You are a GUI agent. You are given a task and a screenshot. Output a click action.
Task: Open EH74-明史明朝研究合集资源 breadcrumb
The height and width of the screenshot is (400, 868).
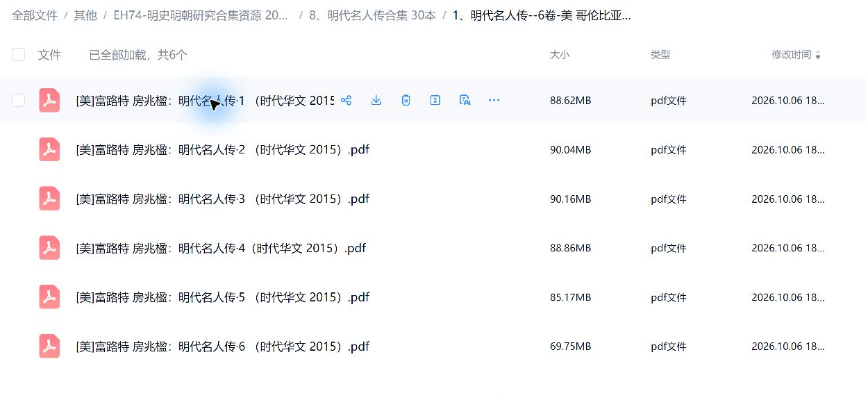pos(201,15)
